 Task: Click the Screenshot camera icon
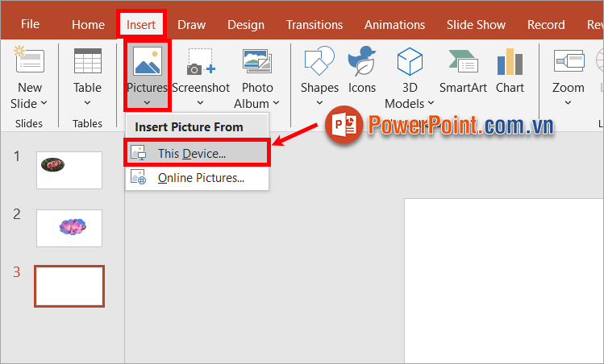tap(201, 63)
